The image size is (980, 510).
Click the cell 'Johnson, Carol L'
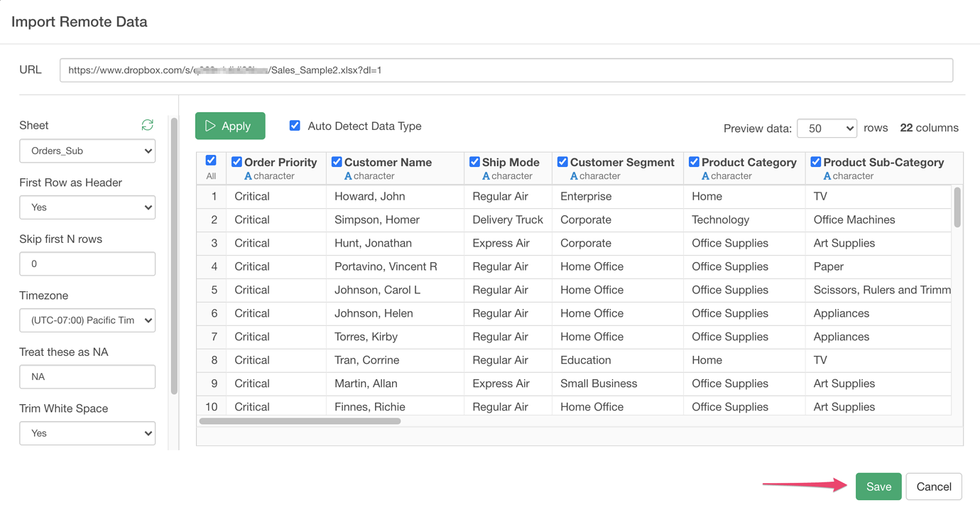[x=395, y=290]
